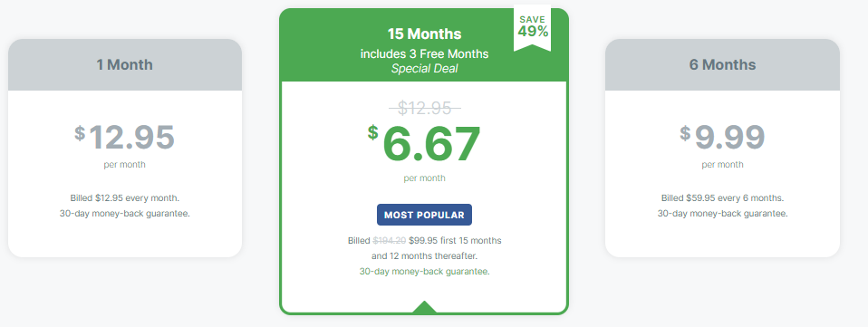The width and height of the screenshot is (868, 327).
Task: Click the crossed-out $12.95 original price
Action: click(425, 108)
